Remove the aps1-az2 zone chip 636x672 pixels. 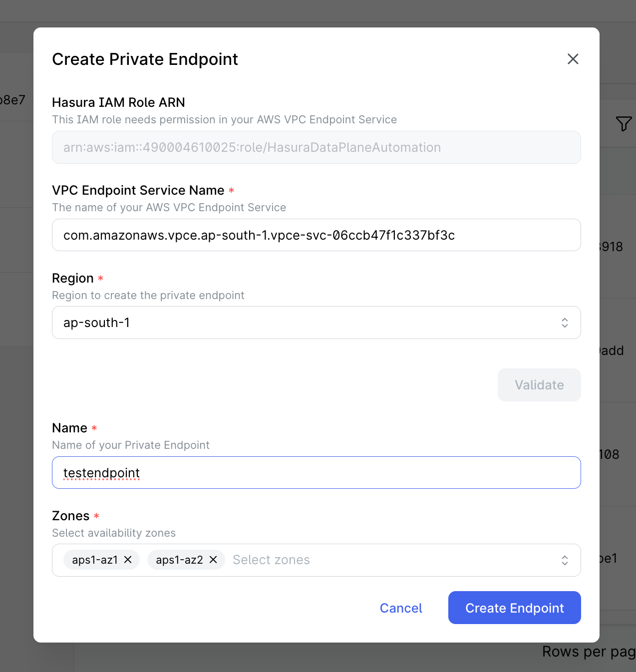(x=213, y=560)
